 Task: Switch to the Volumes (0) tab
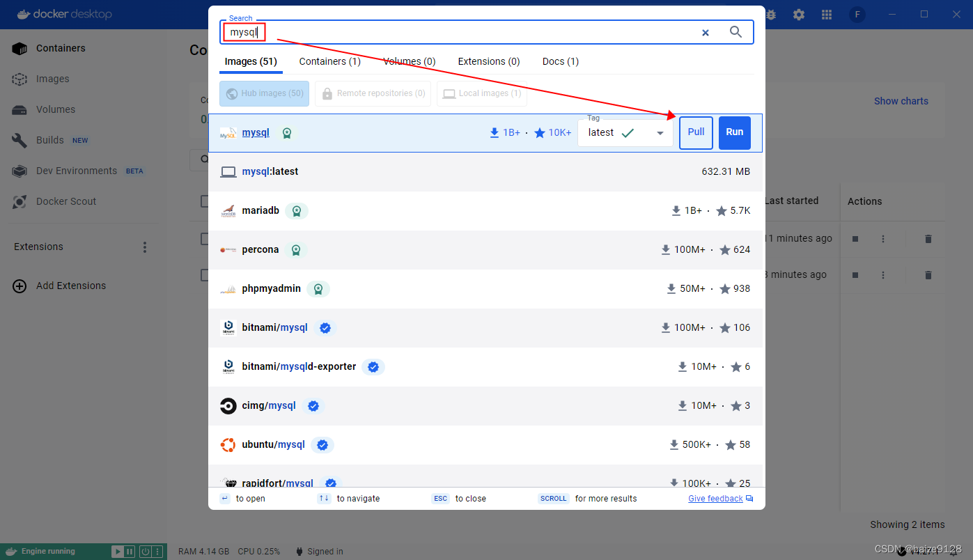tap(410, 61)
